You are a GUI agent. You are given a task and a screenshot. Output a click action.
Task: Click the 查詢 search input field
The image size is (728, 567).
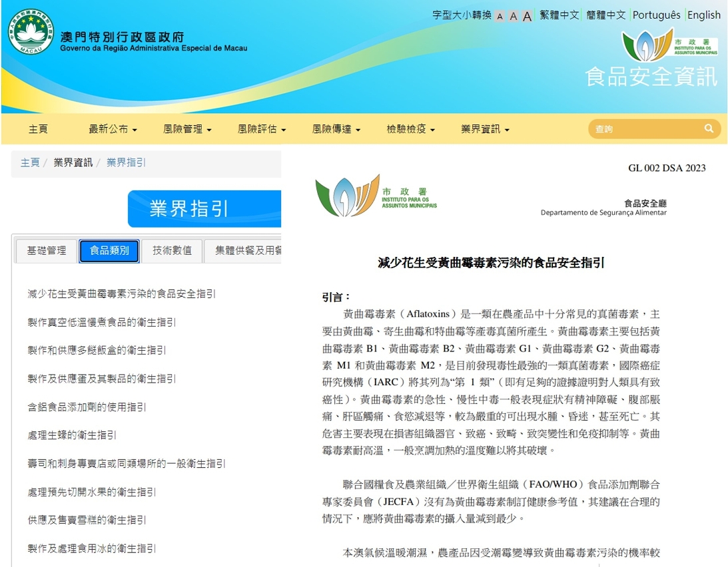646,129
